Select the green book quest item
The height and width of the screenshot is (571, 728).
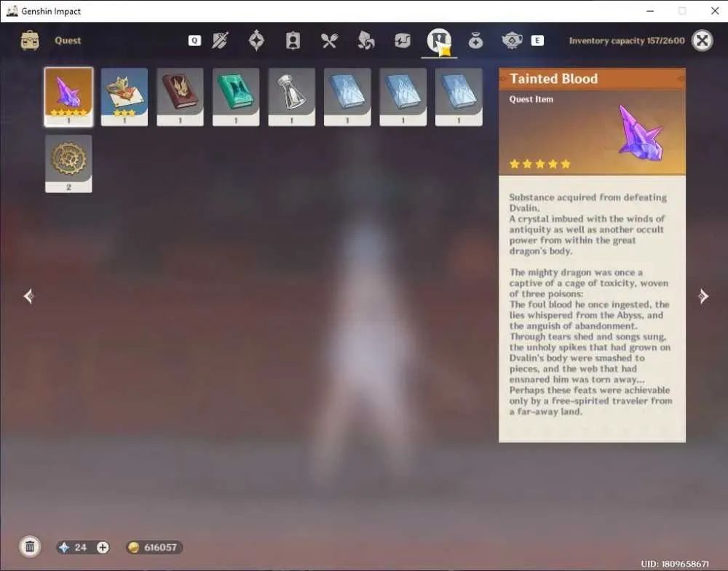tap(236, 97)
